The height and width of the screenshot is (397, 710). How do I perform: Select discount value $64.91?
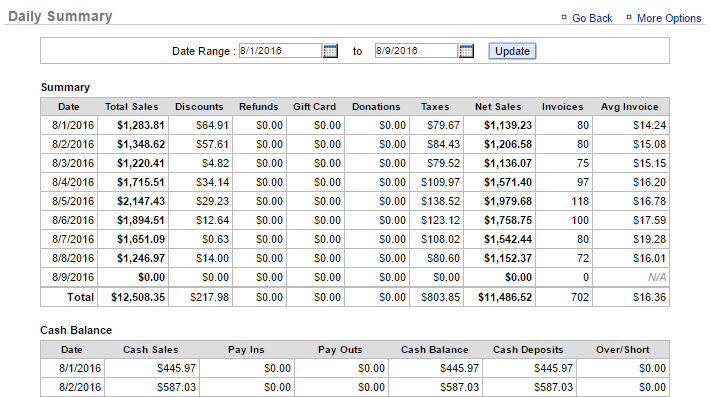212,125
